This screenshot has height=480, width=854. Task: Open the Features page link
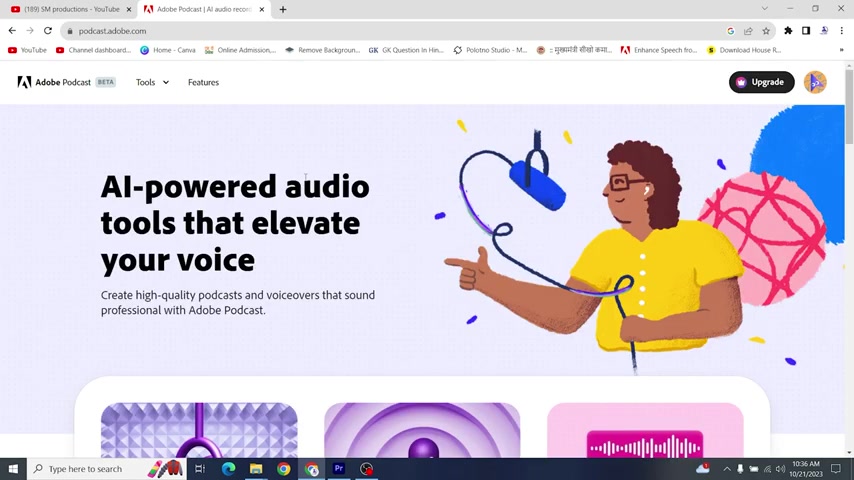click(203, 82)
